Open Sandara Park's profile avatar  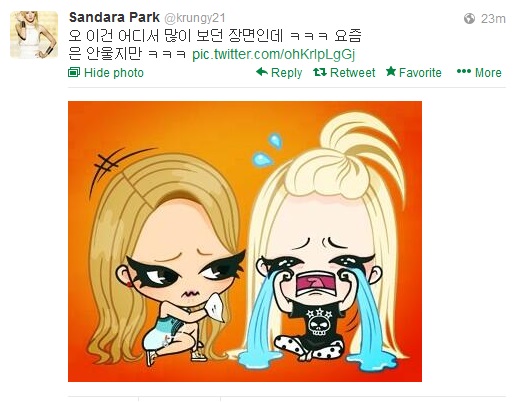34,35
